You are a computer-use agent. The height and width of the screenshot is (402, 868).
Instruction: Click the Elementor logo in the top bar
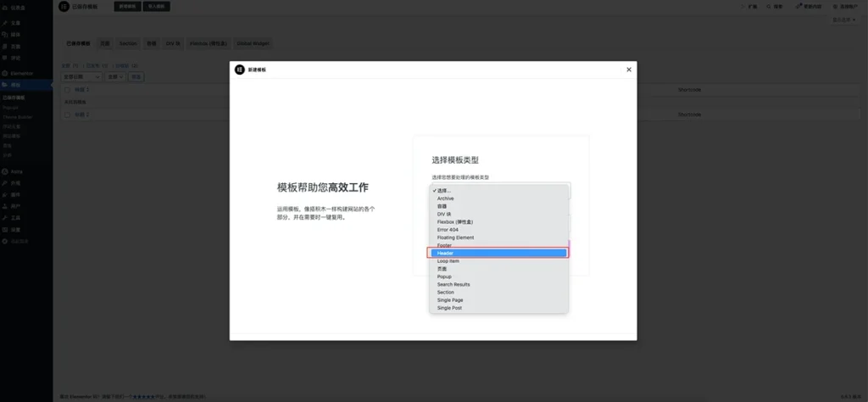click(x=64, y=6)
